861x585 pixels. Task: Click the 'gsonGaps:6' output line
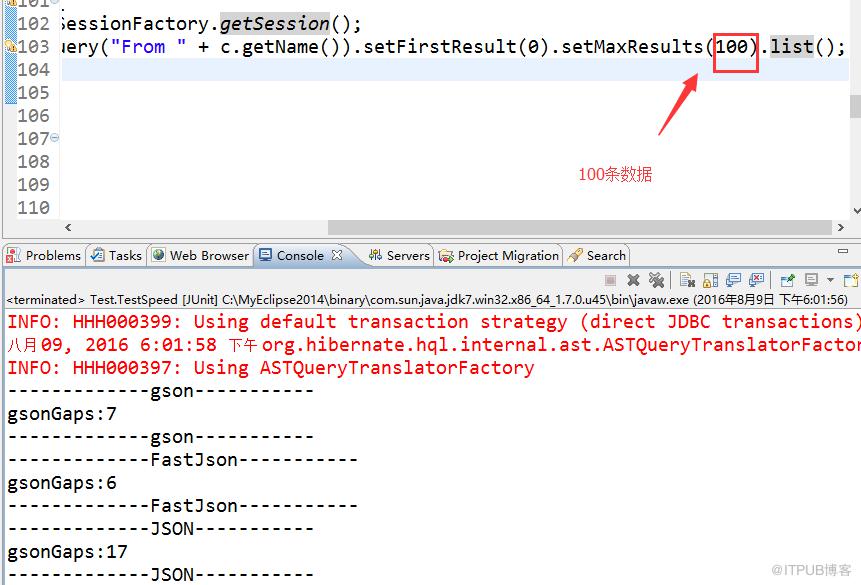(x=62, y=483)
